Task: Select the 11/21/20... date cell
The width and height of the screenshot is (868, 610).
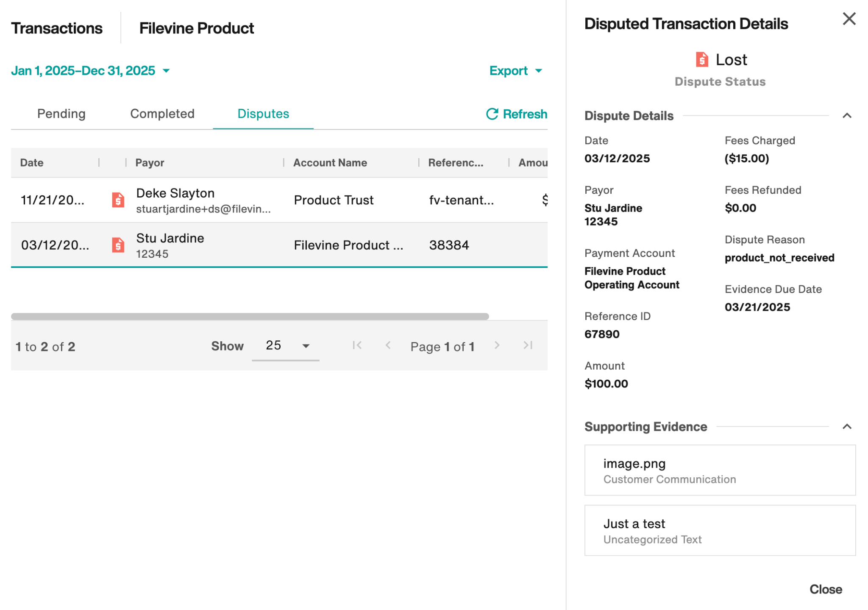Action: (x=53, y=200)
